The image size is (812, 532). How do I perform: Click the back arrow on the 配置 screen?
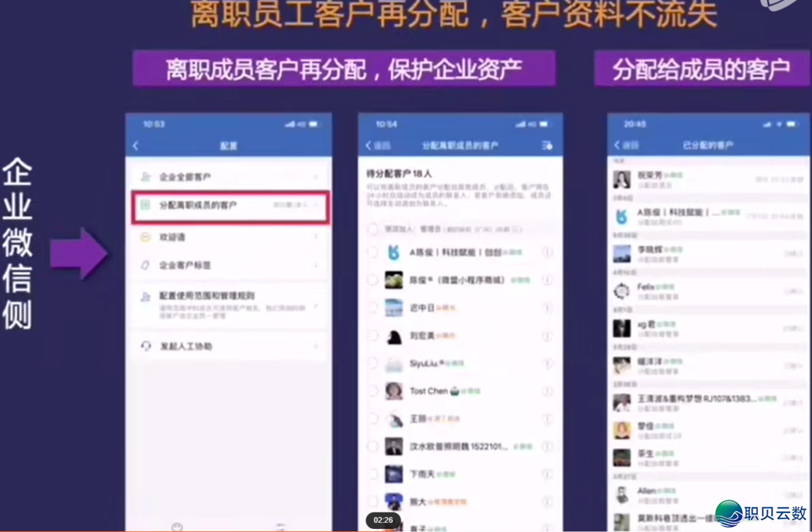point(136,144)
